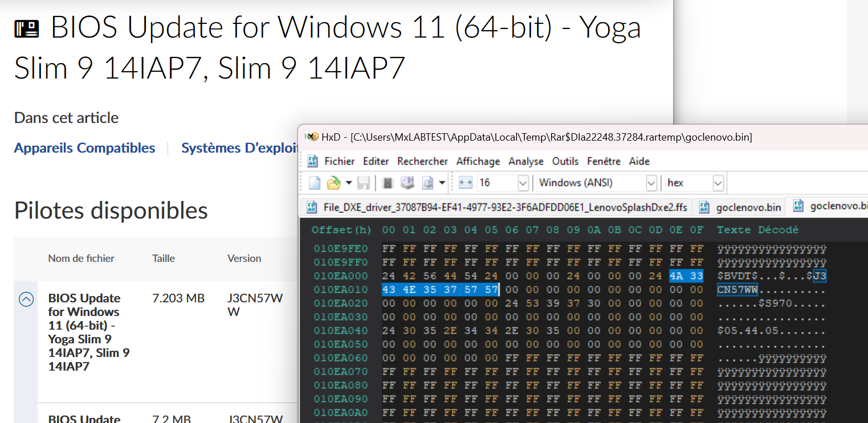Click the Pilotes disponibles heading

pyautogui.click(x=111, y=211)
